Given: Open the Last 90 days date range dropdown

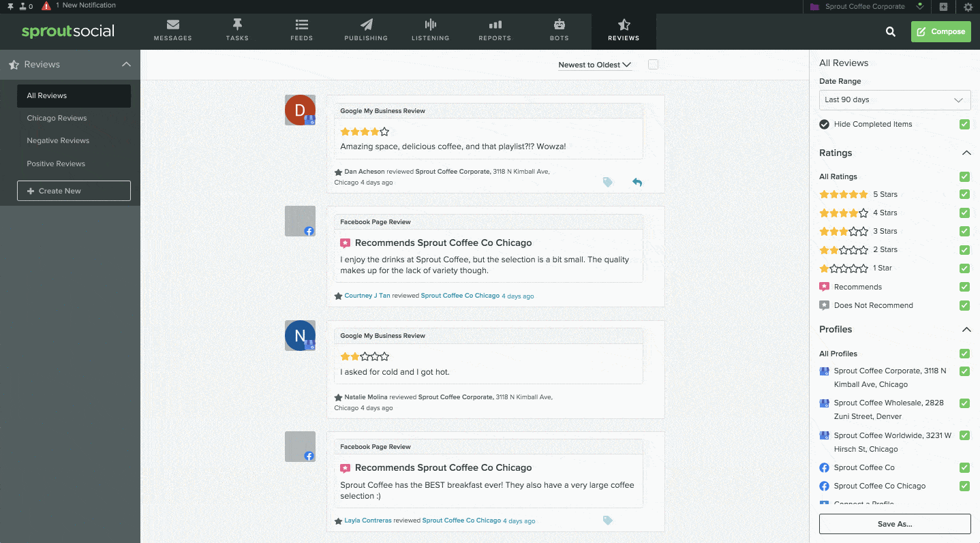Looking at the screenshot, I should click(x=894, y=99).
